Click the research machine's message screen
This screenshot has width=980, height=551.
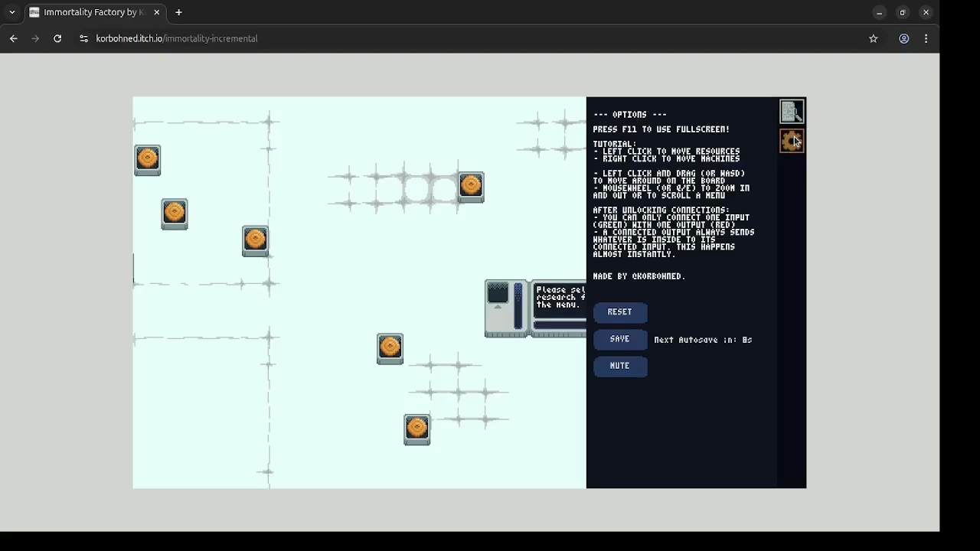560,298
